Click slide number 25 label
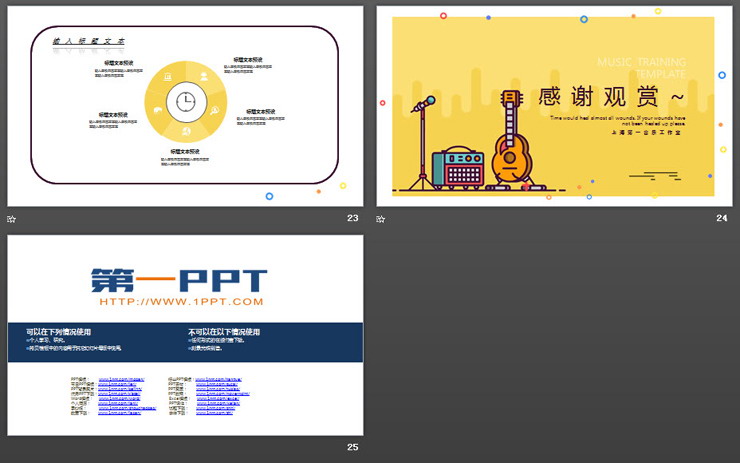740x463 pixels. pyautogui.click(x=352, y=447)
